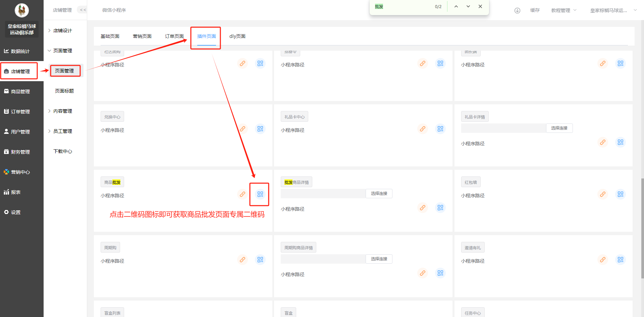This screenshot has width=644, height=317.
Task: Click the QR code icon for 商品批发
Action: pos(260,194)
